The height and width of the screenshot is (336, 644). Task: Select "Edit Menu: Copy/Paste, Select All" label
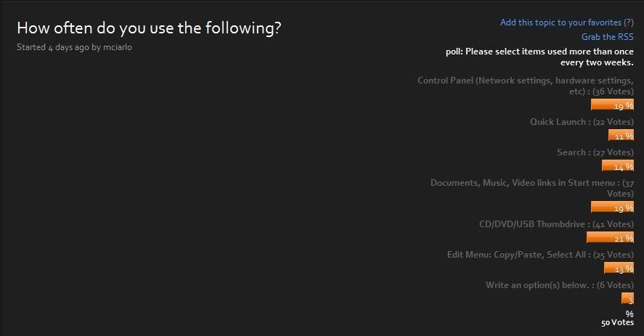coord(540,255)
